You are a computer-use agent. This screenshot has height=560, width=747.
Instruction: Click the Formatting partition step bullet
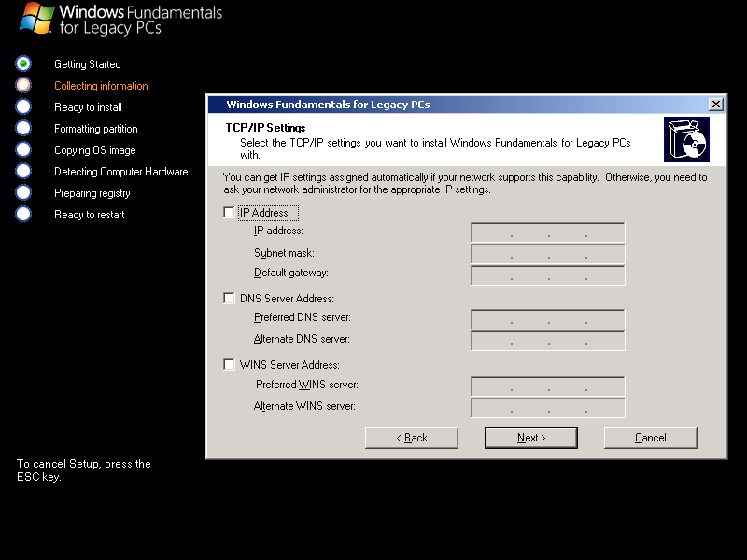(x=23, y=128)
